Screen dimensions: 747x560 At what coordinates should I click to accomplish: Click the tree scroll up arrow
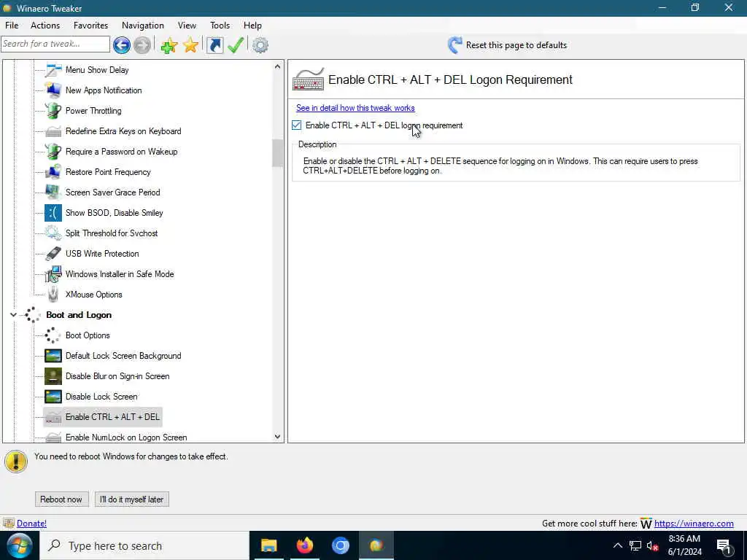click(x=278, y=67)
